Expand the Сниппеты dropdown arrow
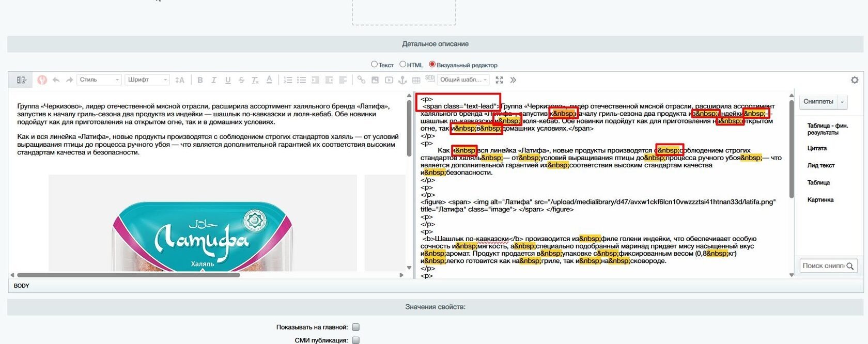 (x=842, y=102)
